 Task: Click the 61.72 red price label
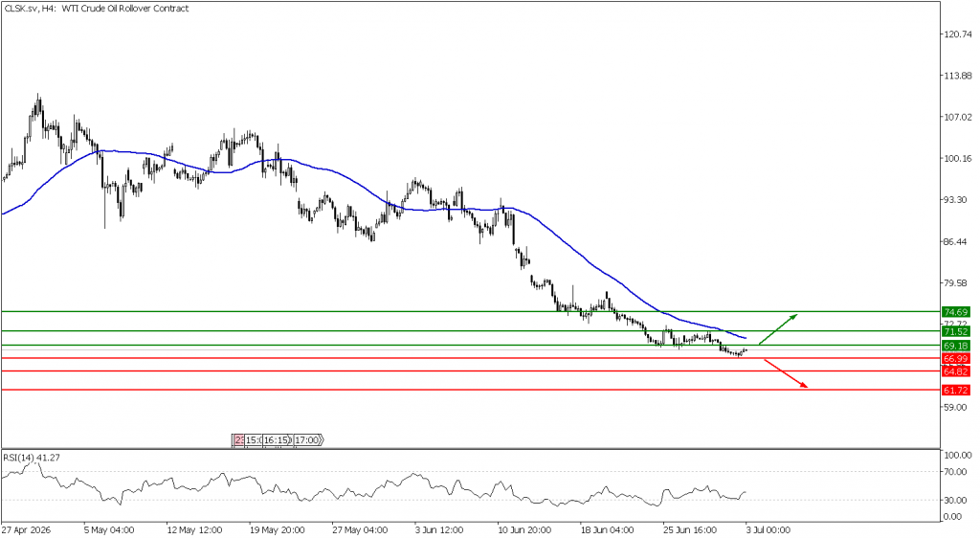coord(956,391)
